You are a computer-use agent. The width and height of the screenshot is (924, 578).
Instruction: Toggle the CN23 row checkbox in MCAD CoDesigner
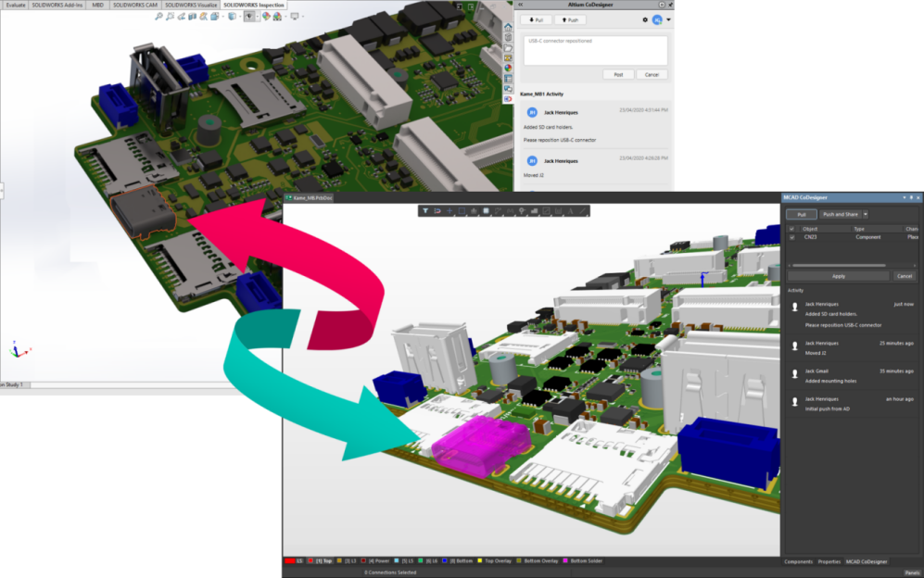(x=792, y=237)
